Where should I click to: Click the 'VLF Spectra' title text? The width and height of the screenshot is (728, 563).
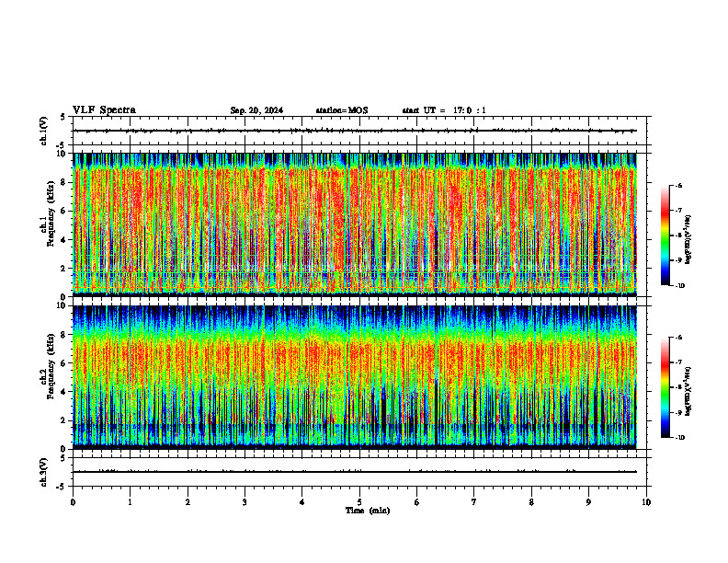click(104, 110)
